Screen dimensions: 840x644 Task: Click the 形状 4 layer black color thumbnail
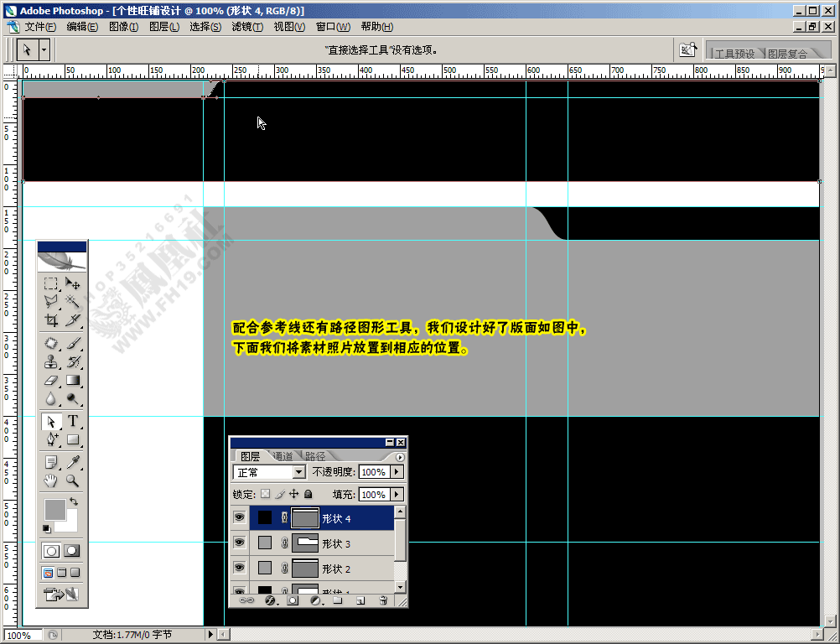[265, 517]
